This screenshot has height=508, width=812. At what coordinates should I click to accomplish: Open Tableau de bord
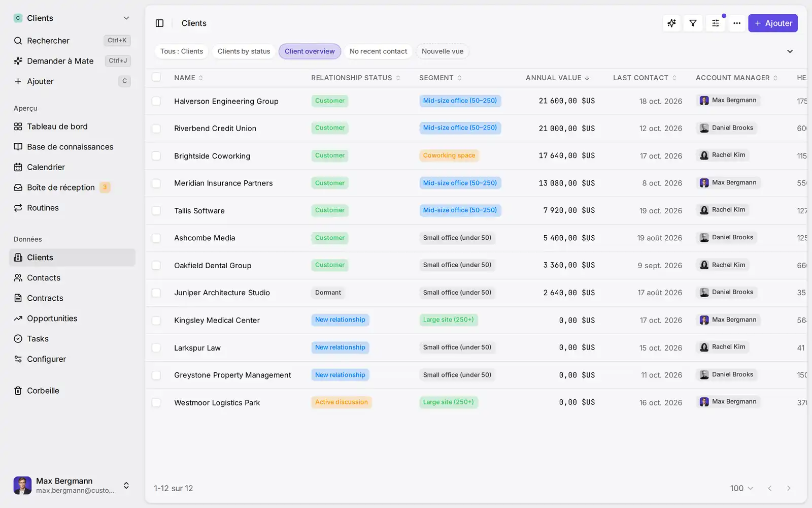72,126
